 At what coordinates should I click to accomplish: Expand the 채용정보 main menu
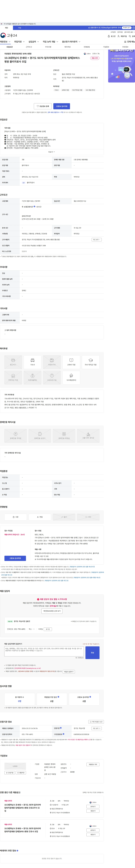pos(5,42)
